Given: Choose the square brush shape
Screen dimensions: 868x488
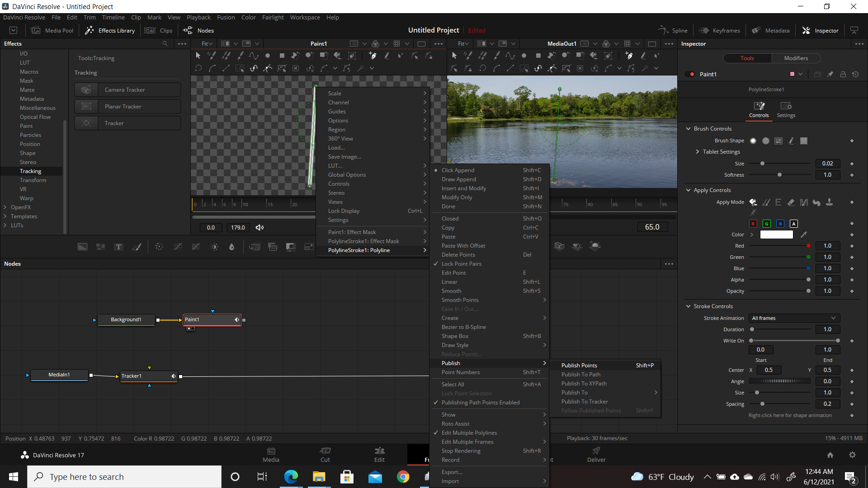Looking at the screenshot, I should [804, 141].
